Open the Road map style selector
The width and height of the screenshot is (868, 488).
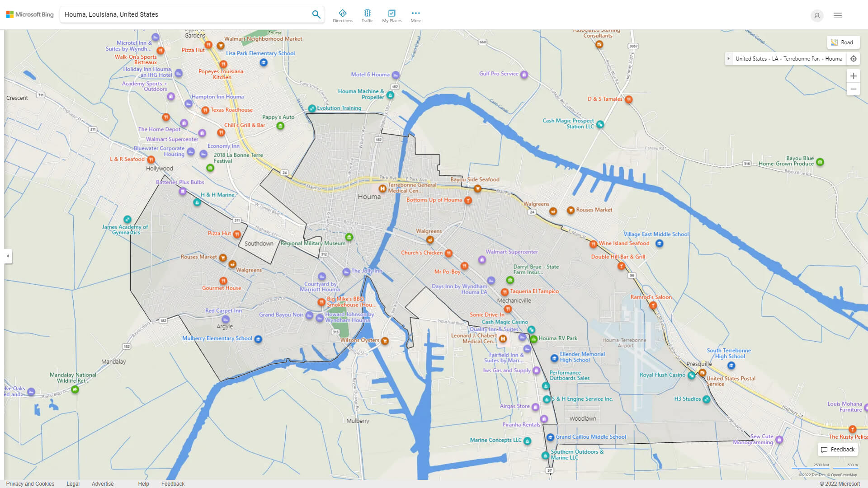coord(844,42)
